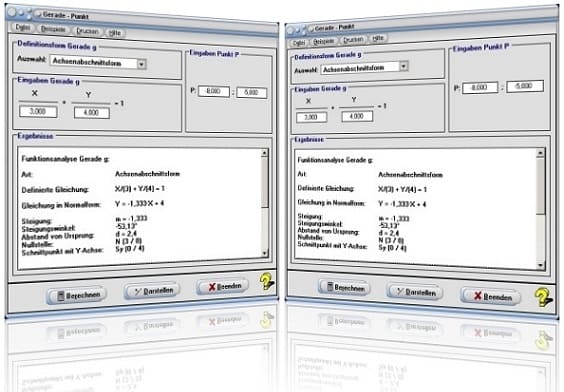Click Darstellen in the right window
The image size is (564, 392).
point(415,292)
